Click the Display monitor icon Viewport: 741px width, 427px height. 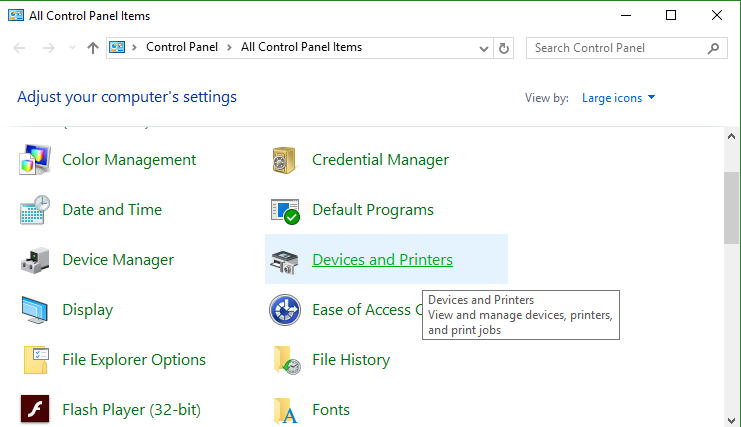[35, 310]
